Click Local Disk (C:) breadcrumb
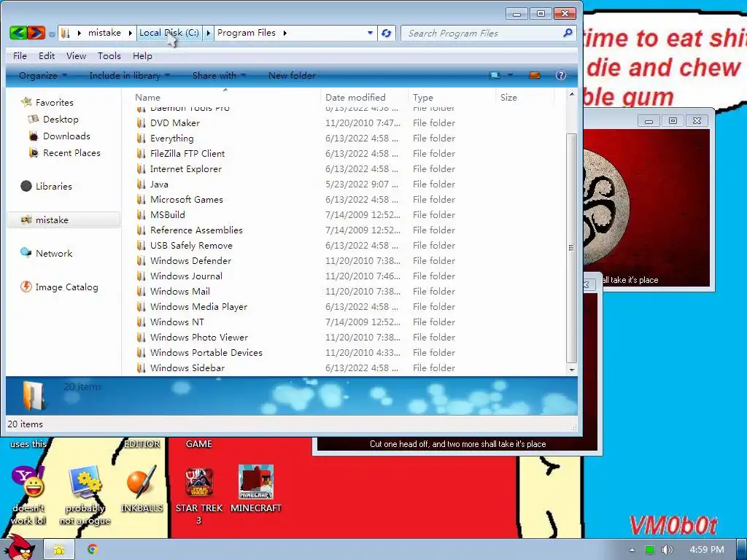This screenshot has width=747, height=560. click(169, 33)
